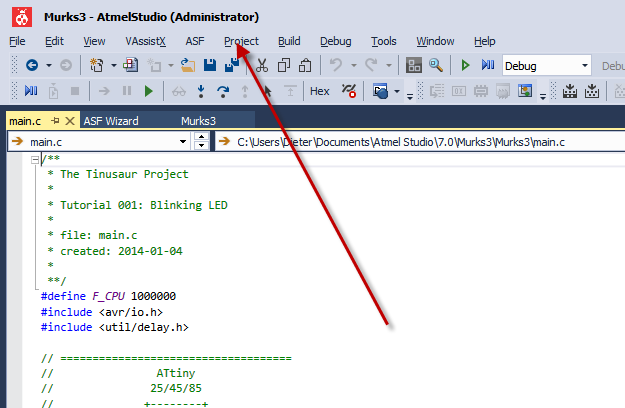Screen dimensions: 625x408
Task: Click the Cut scissors icon
Action: click(262, 65)
